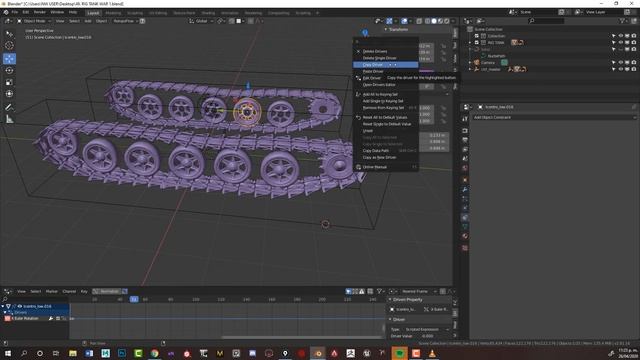This screenshot has height=360, width=640.
Task: Click Driver Value field
Action: coord(428,336)
